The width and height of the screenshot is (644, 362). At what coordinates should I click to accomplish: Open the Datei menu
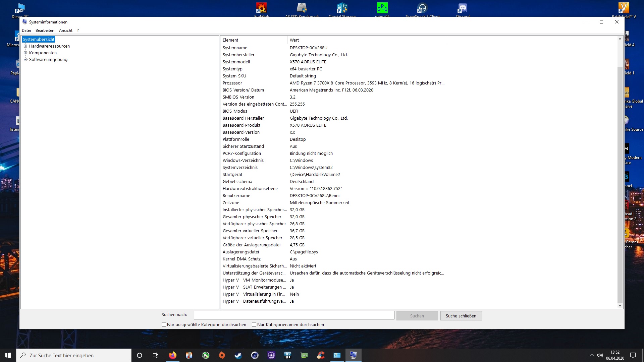tap(26, 31)
